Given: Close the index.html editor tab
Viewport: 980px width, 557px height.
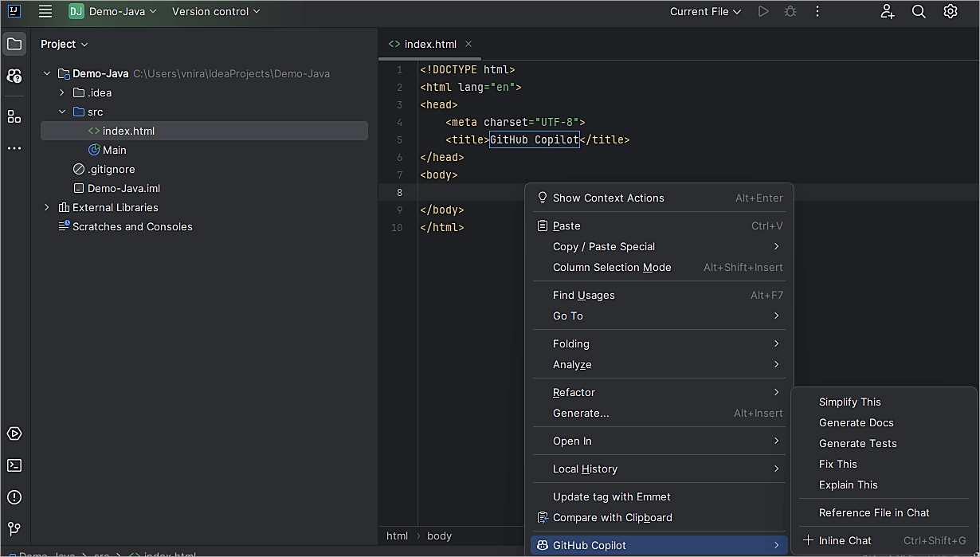Looking at the screenshot, I should click(468, 45).
